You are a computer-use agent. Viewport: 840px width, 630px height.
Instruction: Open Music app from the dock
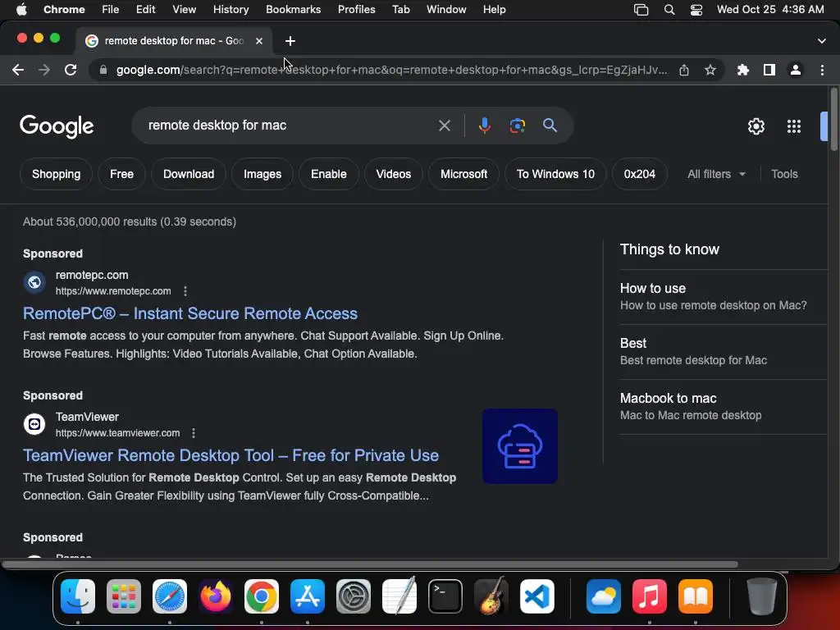pyautogui.click(x=650, y=596)
